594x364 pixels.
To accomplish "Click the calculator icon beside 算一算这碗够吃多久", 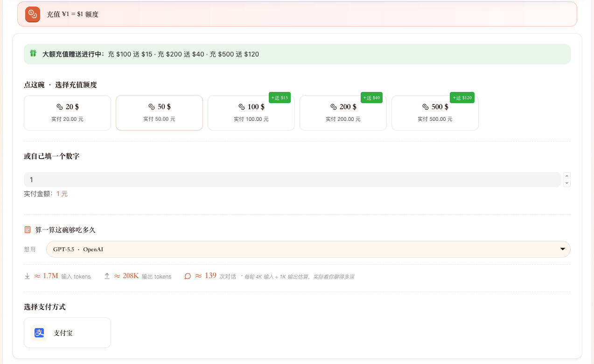I will (28, 230).
